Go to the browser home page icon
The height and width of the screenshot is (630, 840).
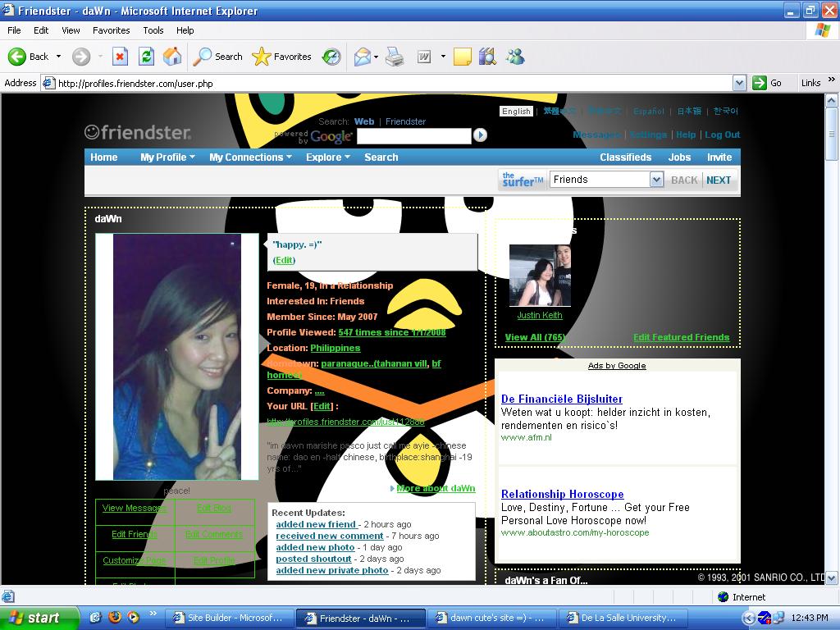(x=172, y=57)
